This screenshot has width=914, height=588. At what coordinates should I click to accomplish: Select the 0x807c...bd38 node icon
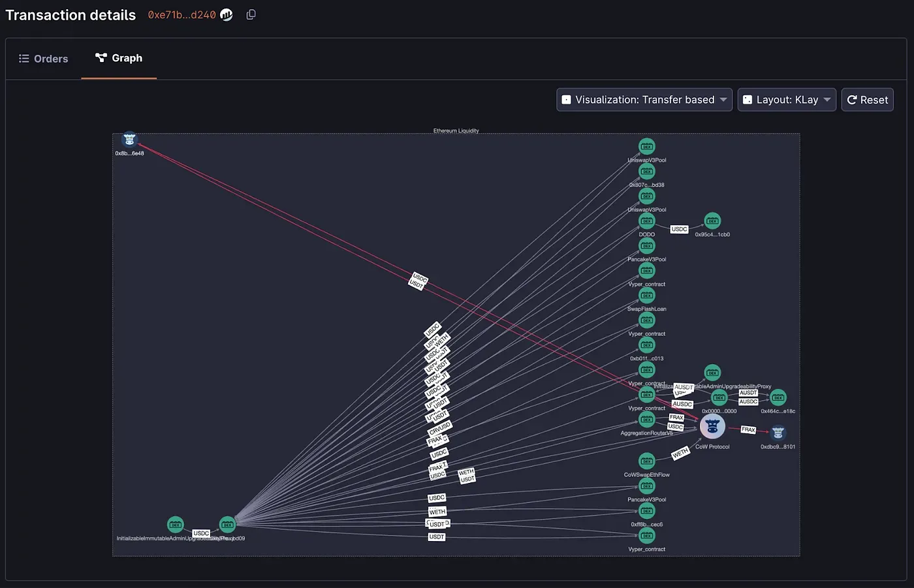coord(646,172)
